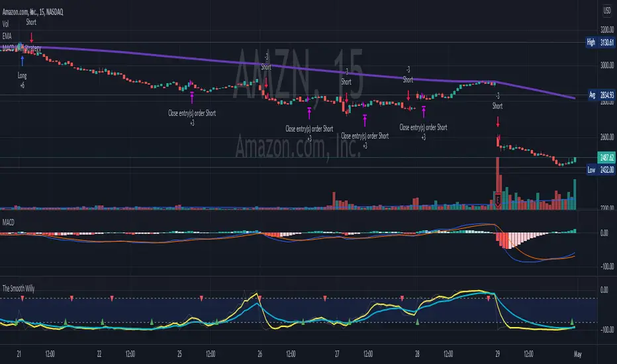Click the 22 date label on time axis
The height and width of the screenshot is (364, 617).
[x=99, y=354]
